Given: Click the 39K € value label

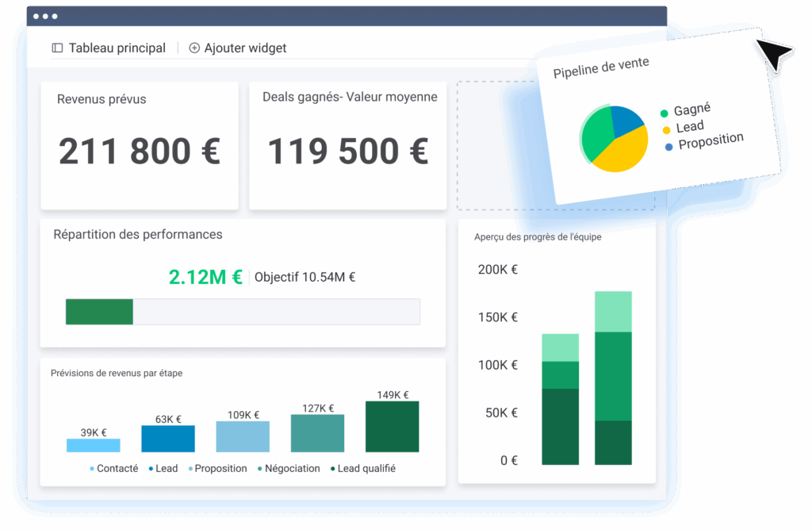Looking at the screenshot, I should (x=94, y=432).
